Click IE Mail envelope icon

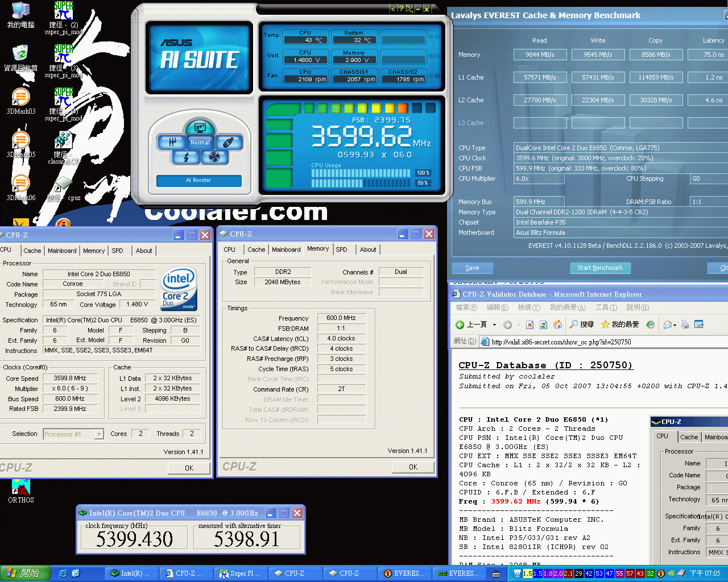click(667, 325)
